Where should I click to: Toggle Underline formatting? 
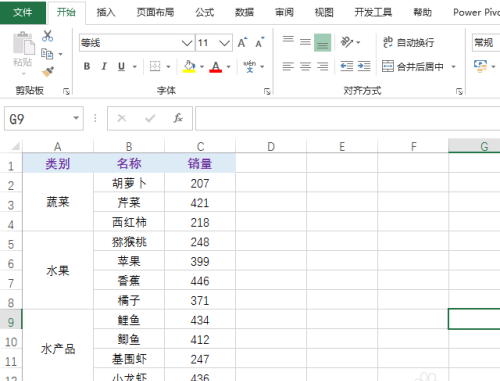(121, 66)
